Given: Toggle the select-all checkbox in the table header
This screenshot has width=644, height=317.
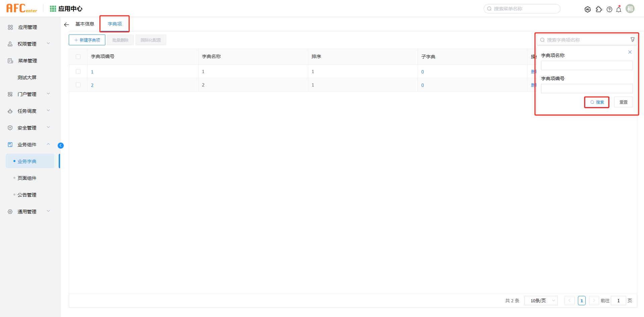Looking at the screenshot, I should pos(78,56).
